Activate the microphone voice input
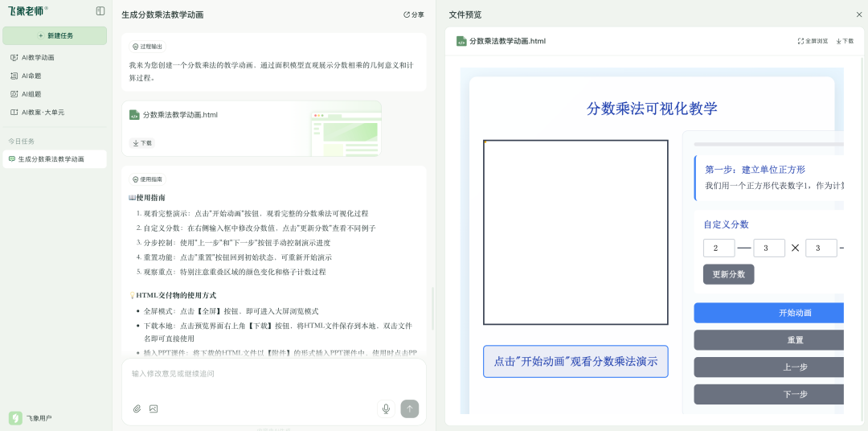868x431 pixels. click(386, 408)
